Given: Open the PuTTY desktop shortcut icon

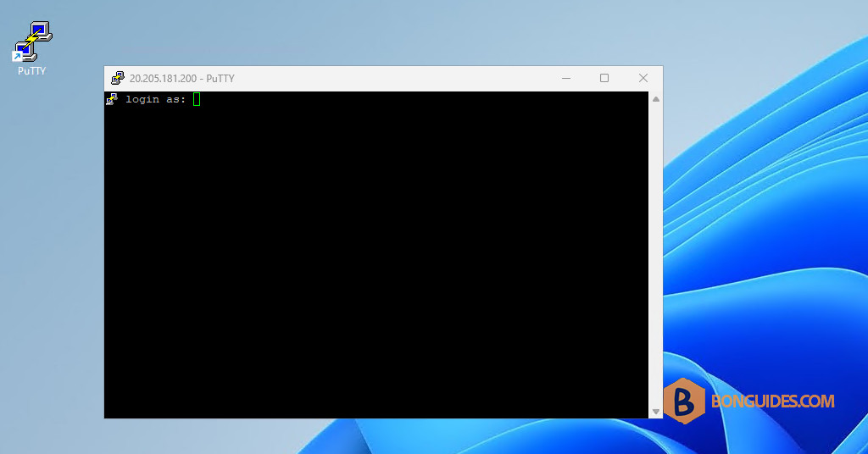Looking at the screenshot, I should coord(32,42).
